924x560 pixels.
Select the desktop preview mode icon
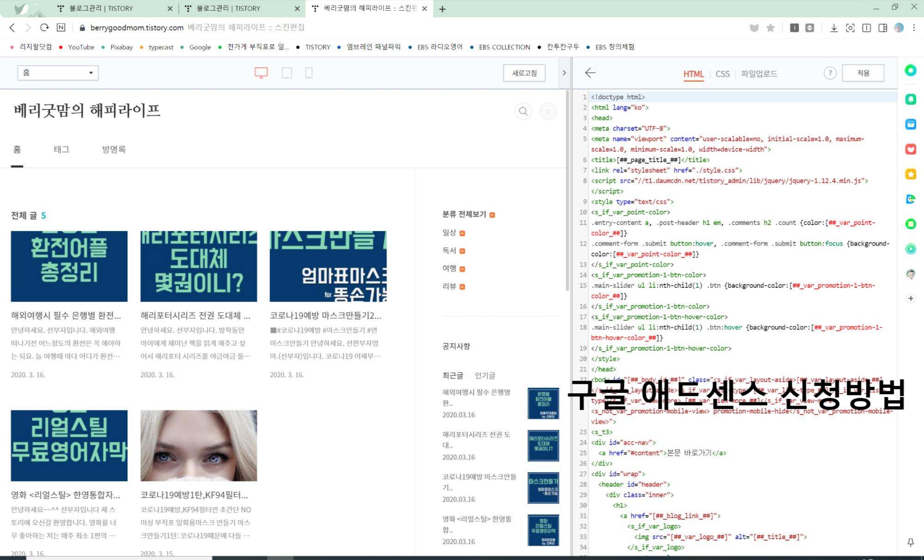tap(261, 73)
